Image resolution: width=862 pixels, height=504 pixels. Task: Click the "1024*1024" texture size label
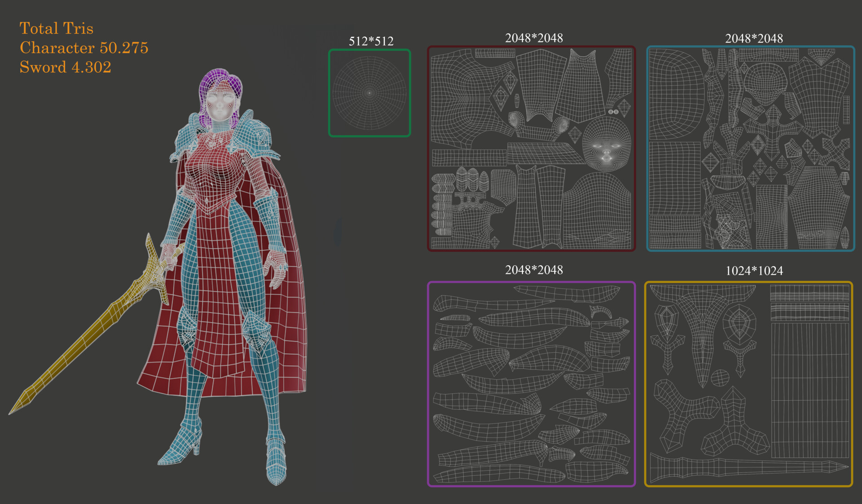[x=754, y=271]
